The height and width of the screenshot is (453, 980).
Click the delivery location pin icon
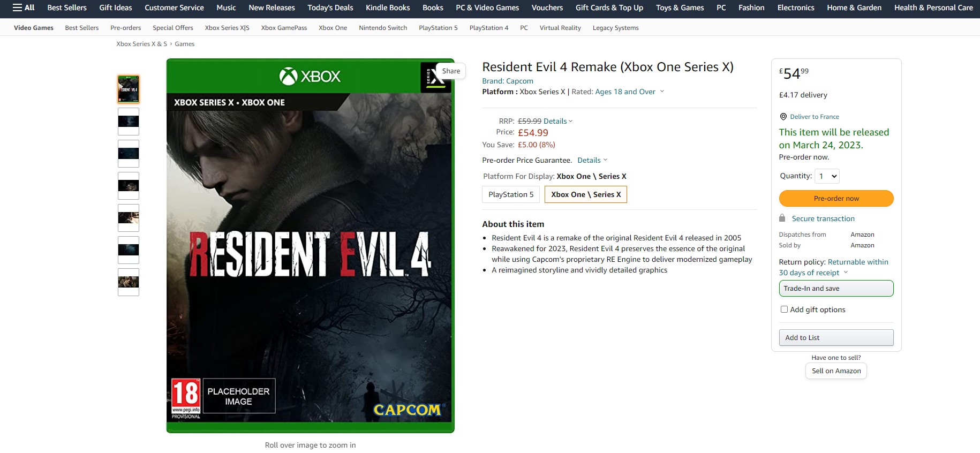782,116
